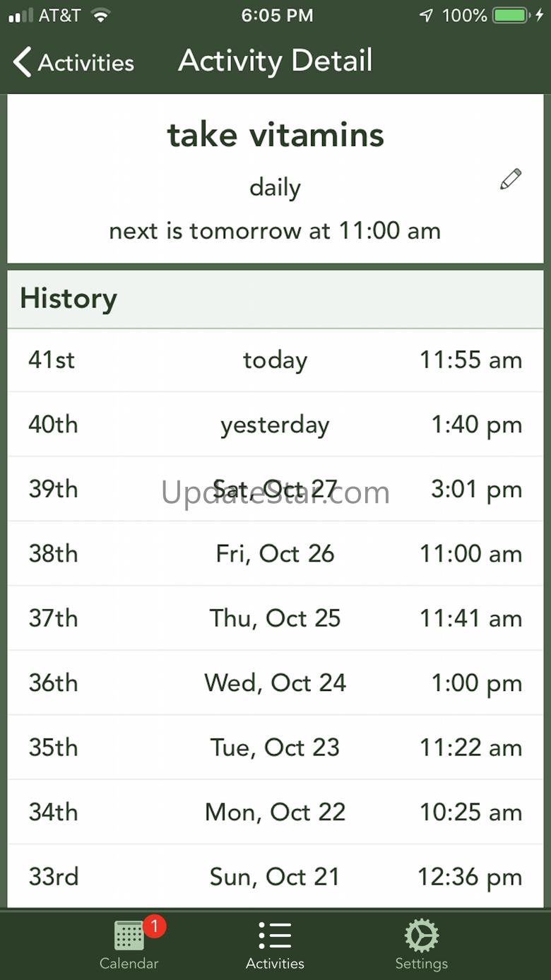Select the 41st history entry for today
551x980 pixels.
pyautogui.click(x=275, y=360)
